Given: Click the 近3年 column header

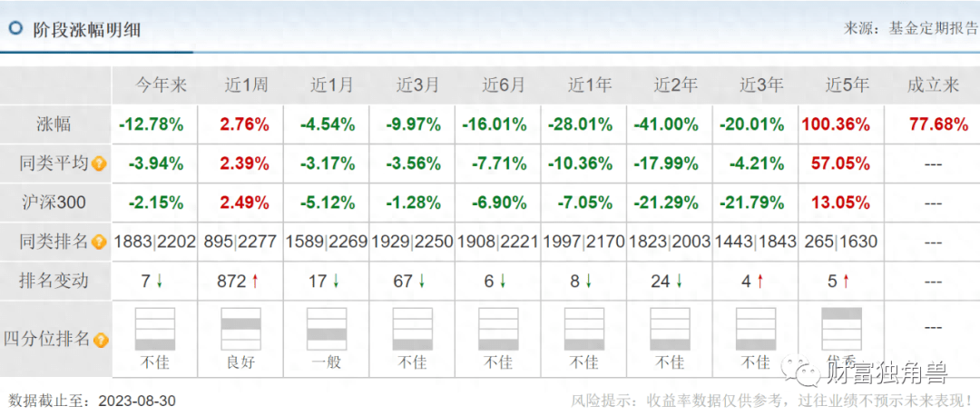Looking at the screenshot, I should (x=761, y=85).
